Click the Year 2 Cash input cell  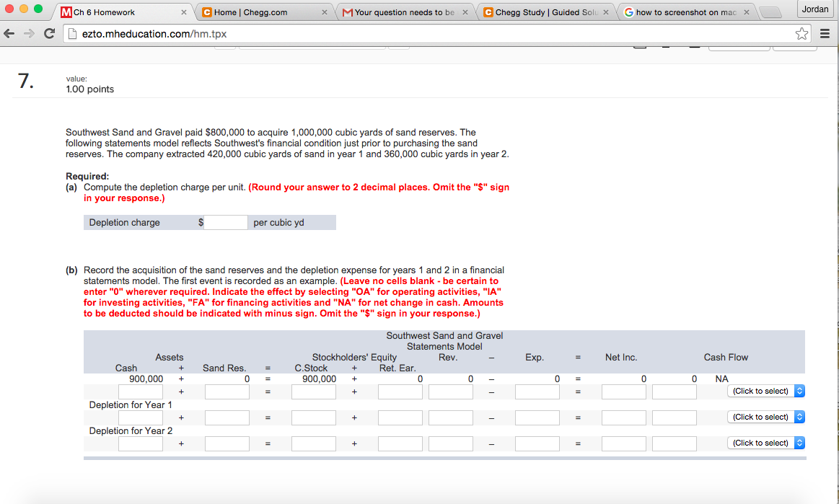[141, 443]
